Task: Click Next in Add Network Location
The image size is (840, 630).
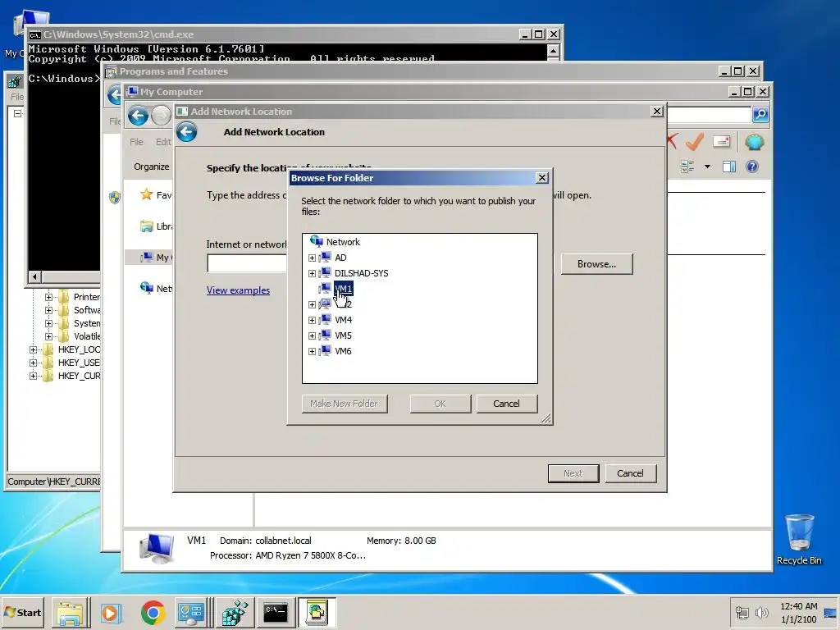Action: [x=573, y=473]
